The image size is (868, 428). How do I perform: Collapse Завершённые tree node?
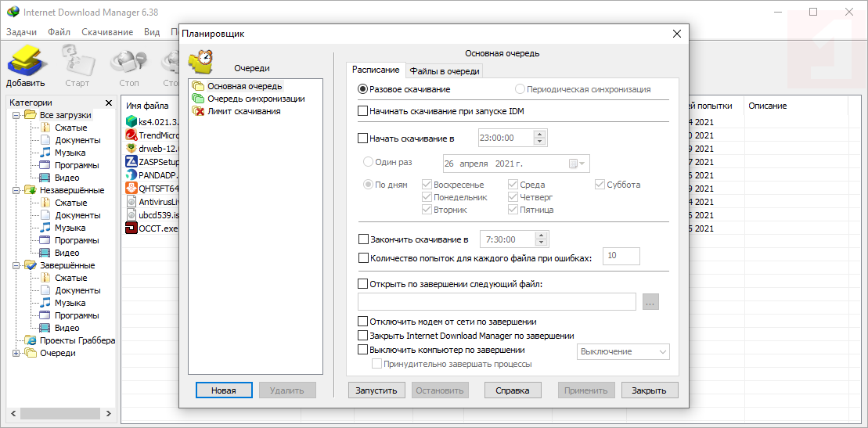pyautogui.click(x=16, y=265)
